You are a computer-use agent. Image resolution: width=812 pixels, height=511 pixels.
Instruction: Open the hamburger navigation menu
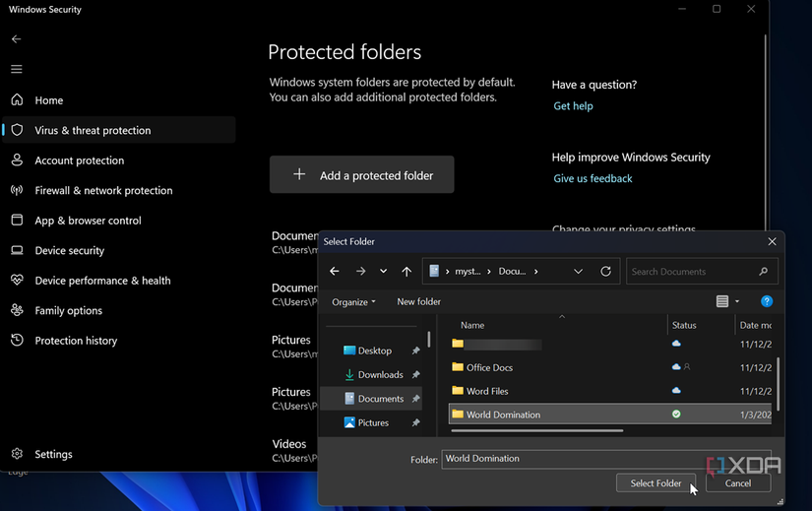click(17, 69)
